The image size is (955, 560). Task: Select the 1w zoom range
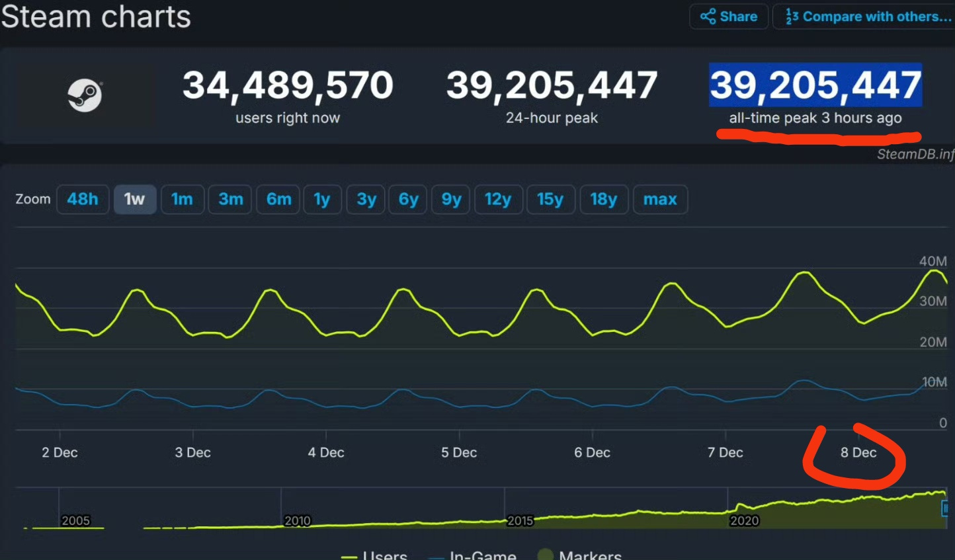coord(135,199)
